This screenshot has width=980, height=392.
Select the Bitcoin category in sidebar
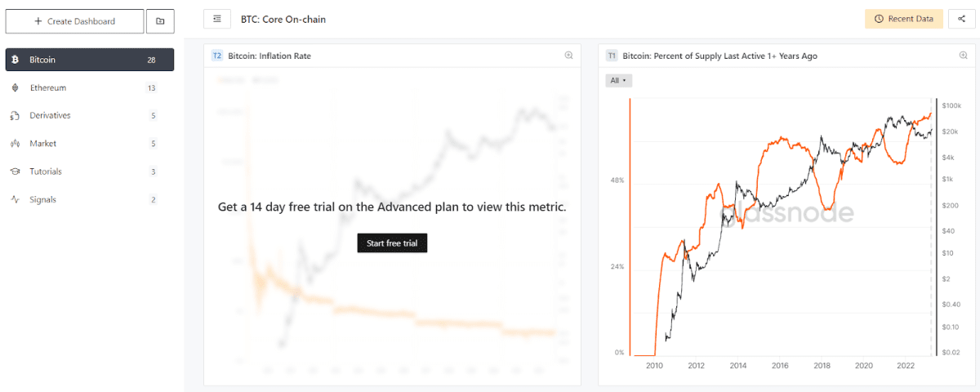89,60
